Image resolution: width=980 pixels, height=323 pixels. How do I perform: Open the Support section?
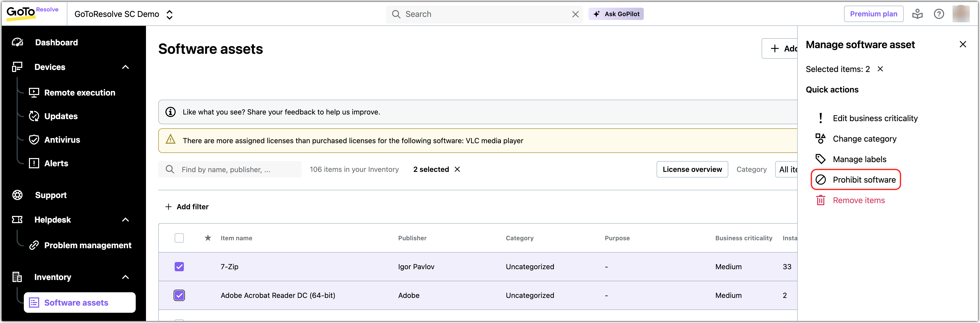[x=51, y=195]
